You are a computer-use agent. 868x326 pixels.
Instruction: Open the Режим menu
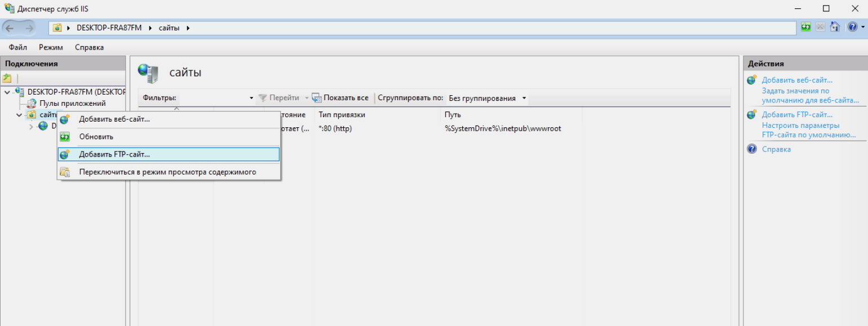pyautogui.click(x=51, y=47)
